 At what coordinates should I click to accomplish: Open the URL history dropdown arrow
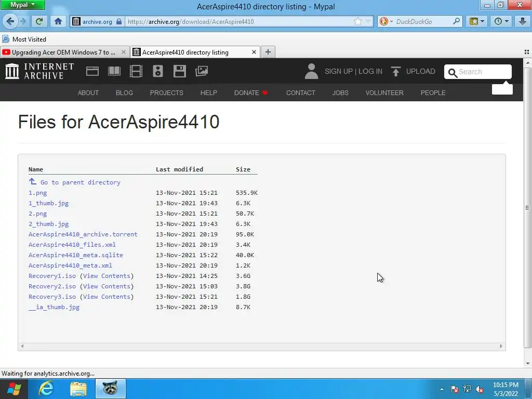click(368, 21)
